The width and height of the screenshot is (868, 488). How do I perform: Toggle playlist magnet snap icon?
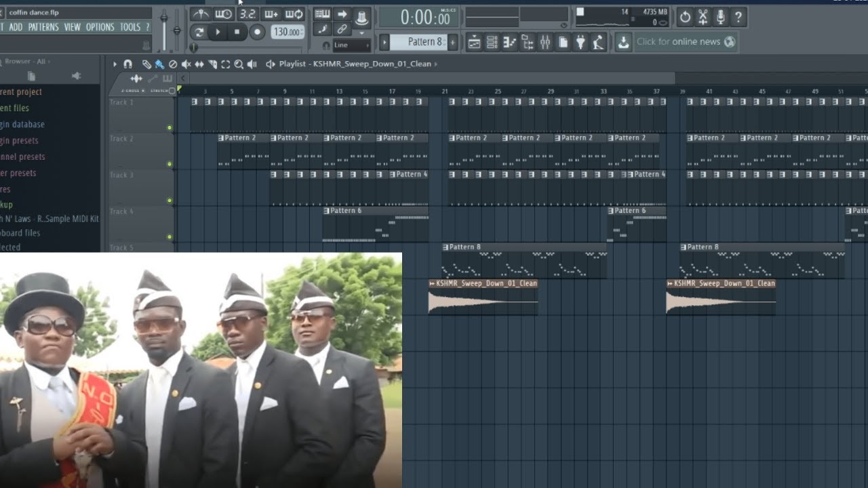point(127,64)
